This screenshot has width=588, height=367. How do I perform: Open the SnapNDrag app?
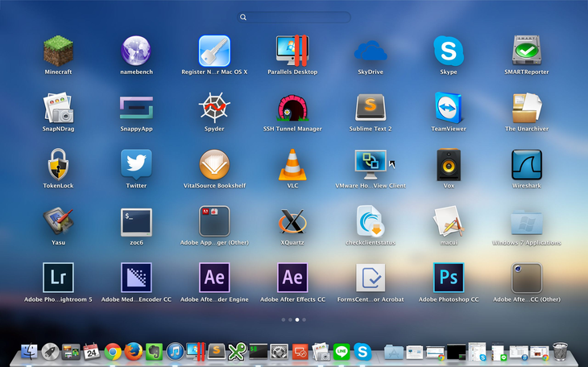[58, 108]
